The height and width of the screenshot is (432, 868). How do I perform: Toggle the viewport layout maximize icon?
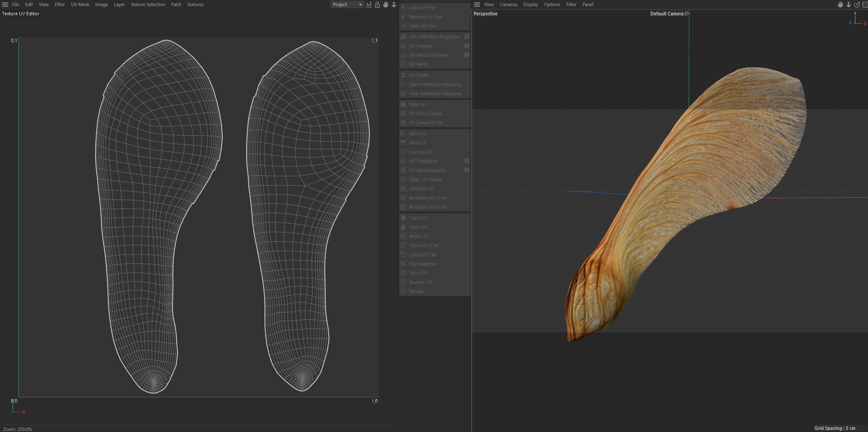[x=865, y=4]
